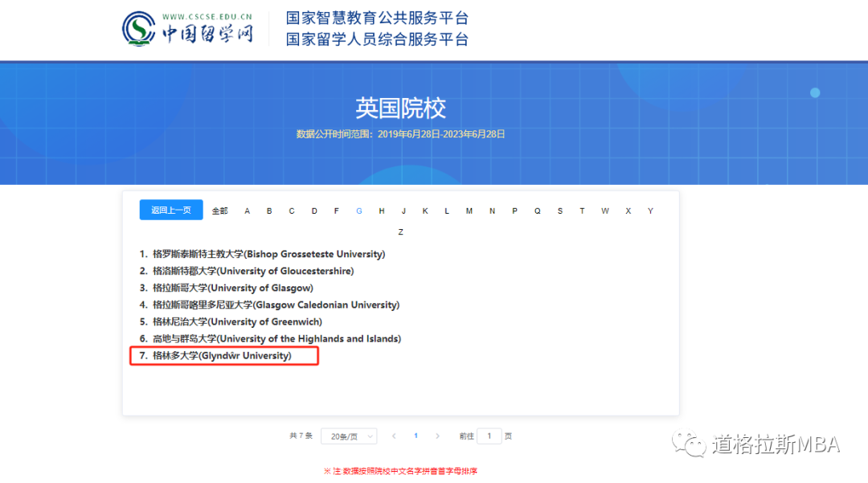Click the 中国留学网 CSCSE logo
The height and width of the screenshot is (483, 868).
tap(188, 29)
